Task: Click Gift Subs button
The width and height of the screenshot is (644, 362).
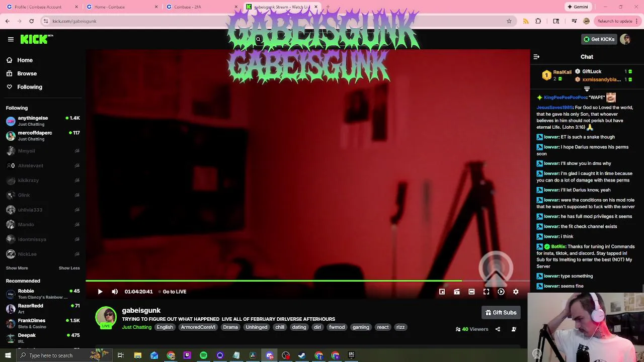Action: [x=501, y=313]
